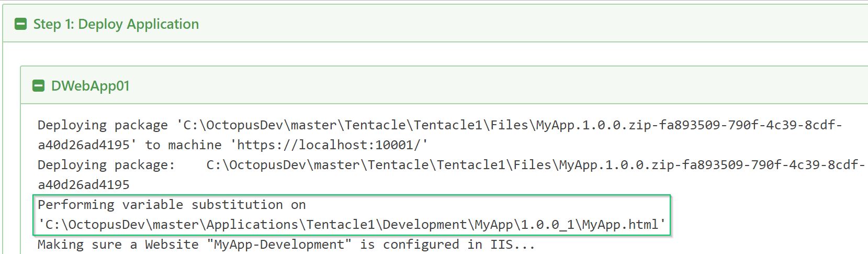Click blank area right of "substitution on"

[471, 205]
